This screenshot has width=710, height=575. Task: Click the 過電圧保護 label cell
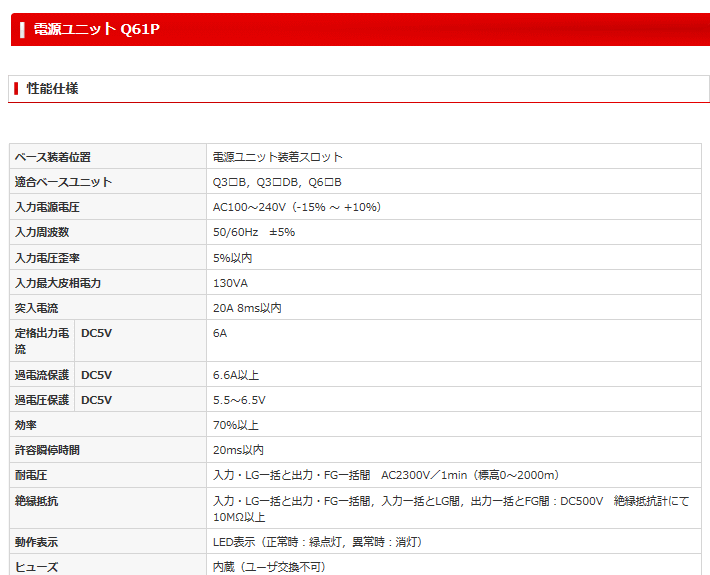pos(42,399)
